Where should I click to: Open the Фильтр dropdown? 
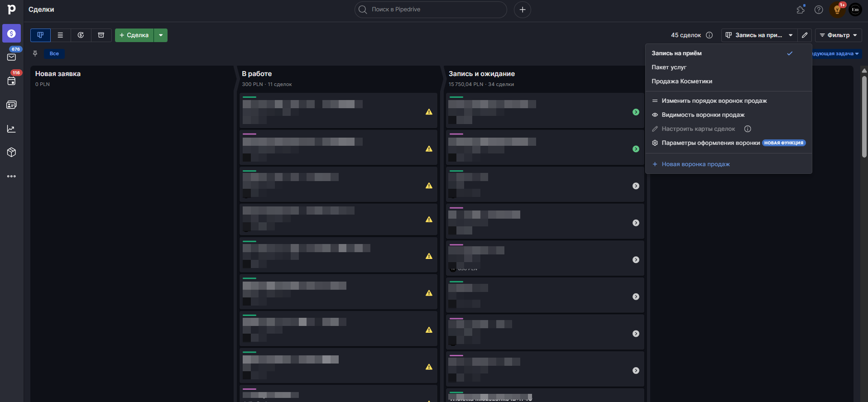pyautogui.click(x=839, y=35)
